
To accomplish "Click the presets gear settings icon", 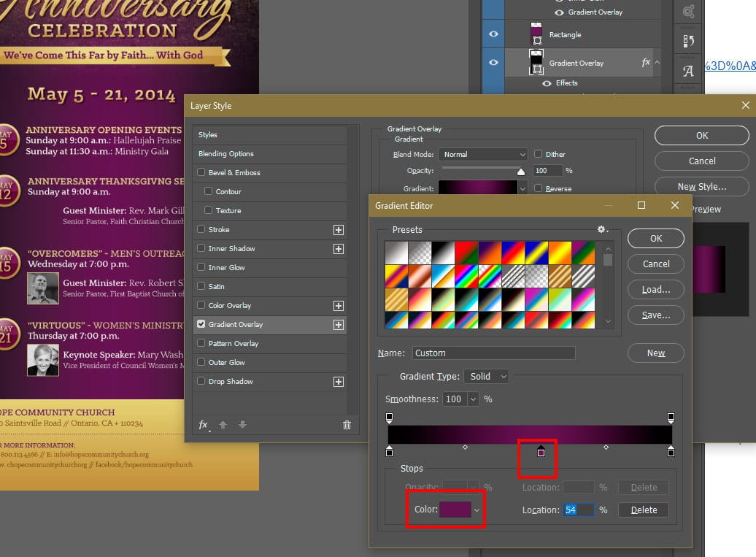I will point(602,229).
